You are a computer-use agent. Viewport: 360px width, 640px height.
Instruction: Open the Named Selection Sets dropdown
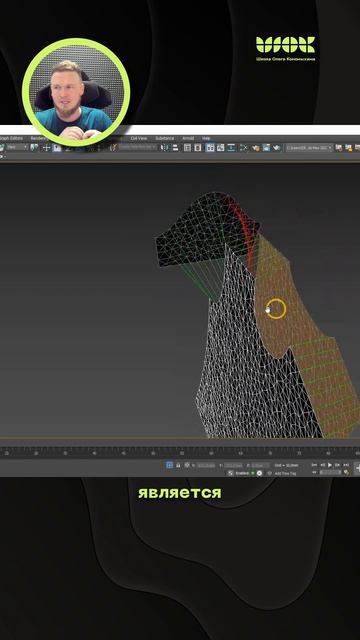(x=138, y=148)
